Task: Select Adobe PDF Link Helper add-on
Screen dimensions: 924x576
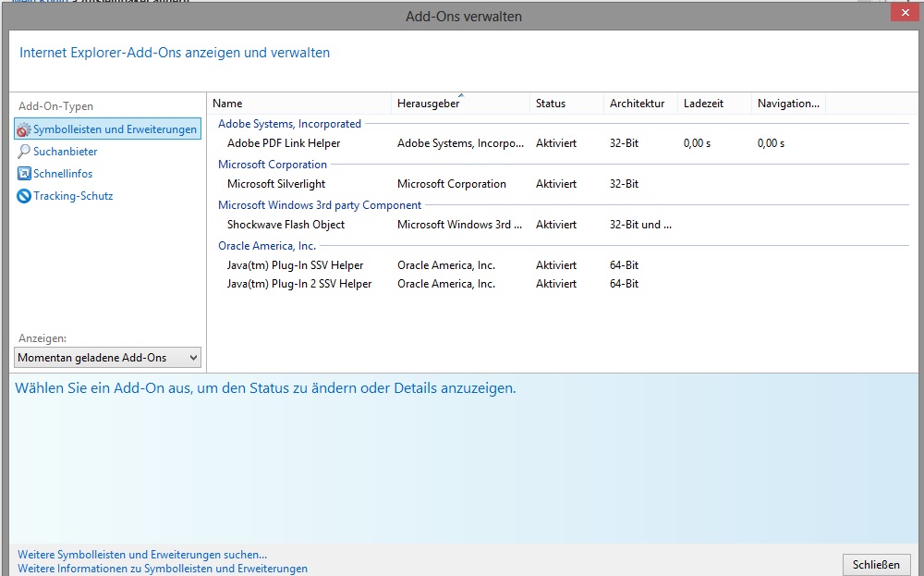Action: 284,143
